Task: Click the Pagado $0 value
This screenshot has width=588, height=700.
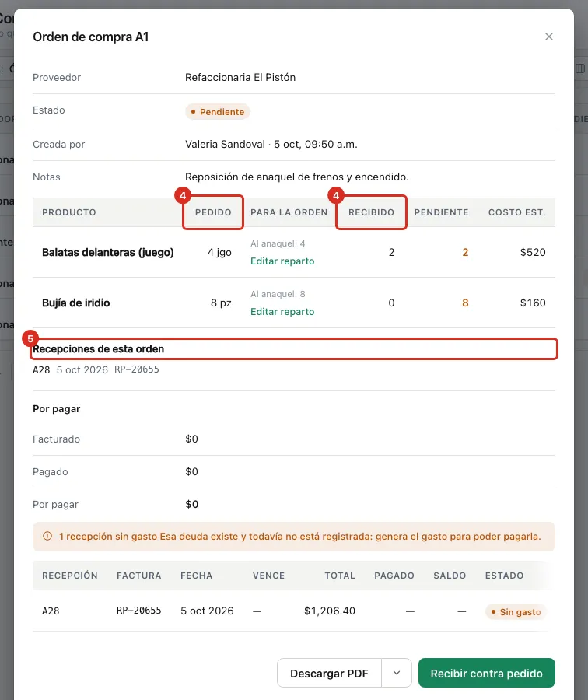Action: [191, 471]
